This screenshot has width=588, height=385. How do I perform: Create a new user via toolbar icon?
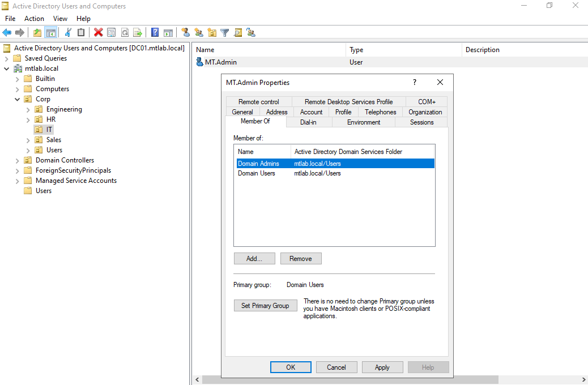click(185, 33)
